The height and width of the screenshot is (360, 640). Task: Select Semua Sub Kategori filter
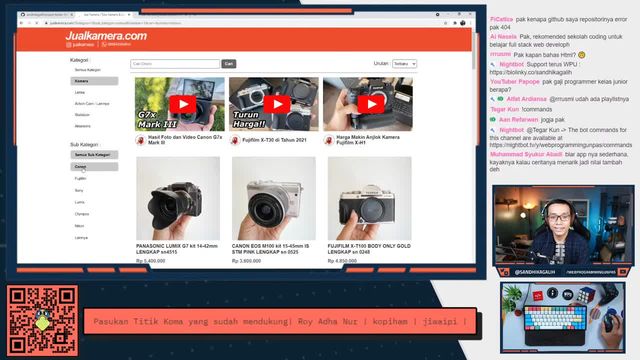(94, 155)
